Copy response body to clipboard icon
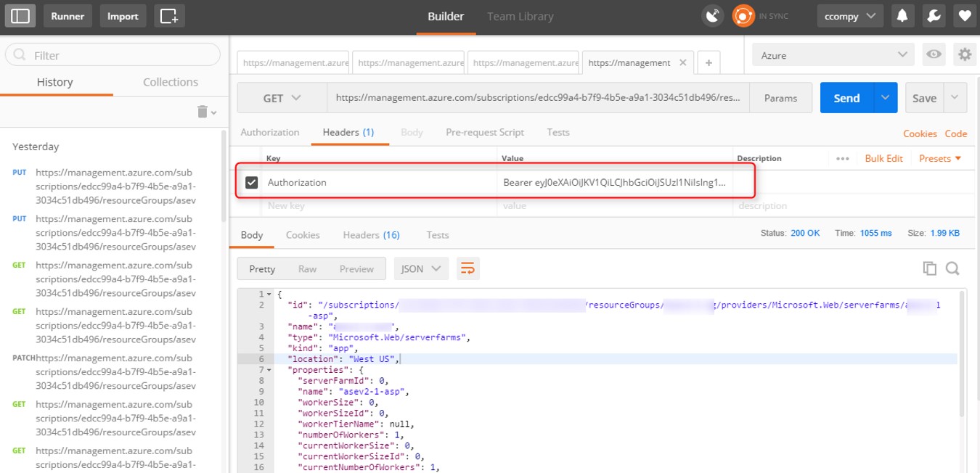The width and height of the screenshot is (980, 473). [929, 268]
